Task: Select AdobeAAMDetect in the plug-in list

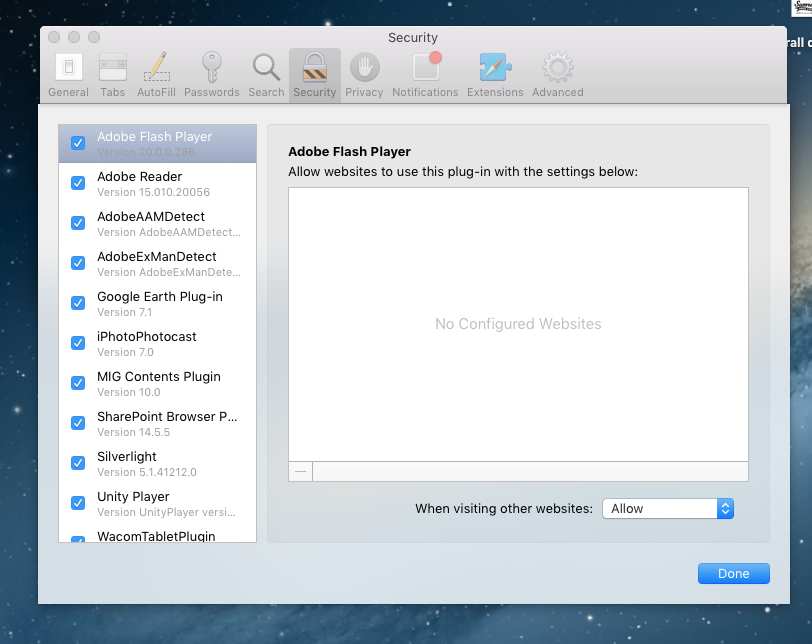Action: pyautogui.click(x=157, y=224)
